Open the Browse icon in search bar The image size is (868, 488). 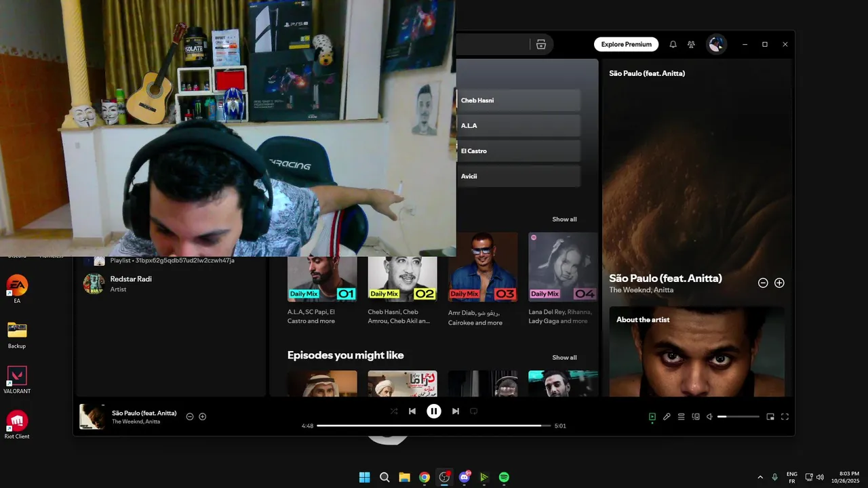(540, 45)
